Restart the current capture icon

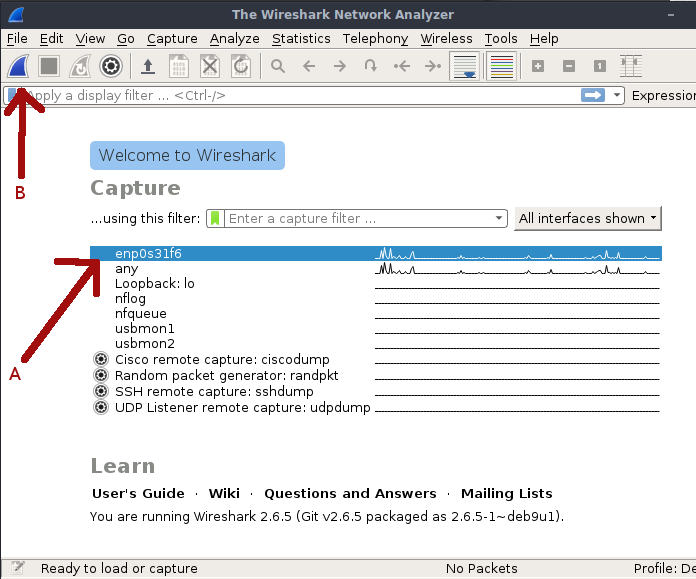(x=80, y=67)
